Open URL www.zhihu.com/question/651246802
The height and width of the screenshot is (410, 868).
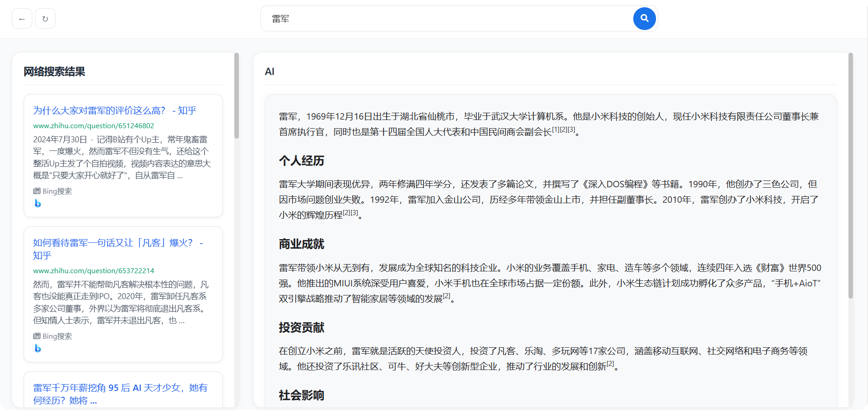tap(93, 125)
